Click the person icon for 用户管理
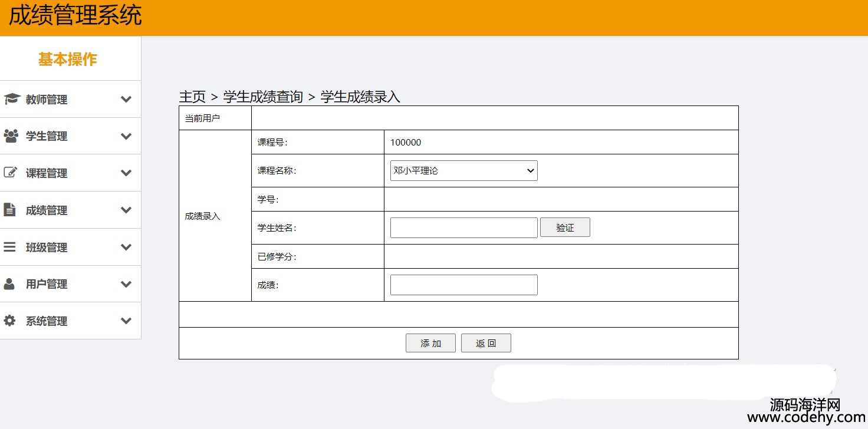 click(x=10, y=284)
